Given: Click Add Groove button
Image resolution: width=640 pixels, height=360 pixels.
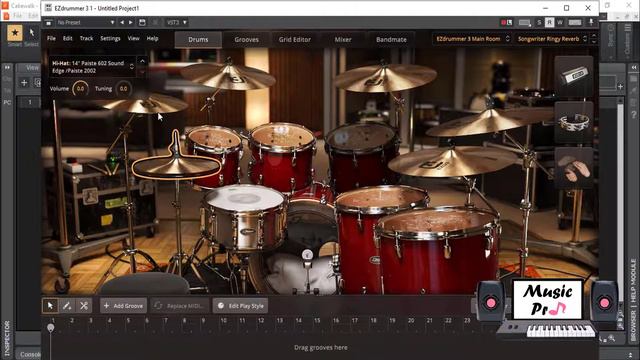Looking at the screenshot, I should click(123, 306).
